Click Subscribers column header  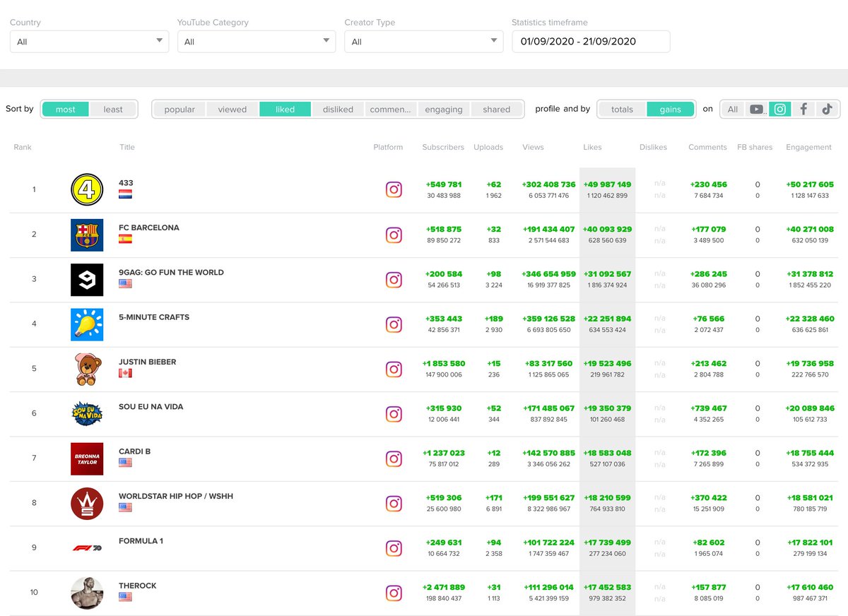(x=443, y=148)
